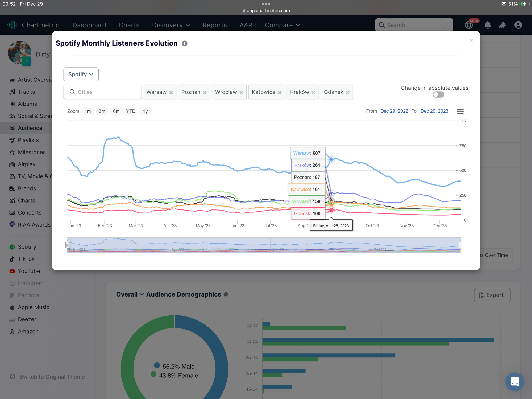532x399 pixels.
Task: Click the info icon beside chart title
Action: 185,43
